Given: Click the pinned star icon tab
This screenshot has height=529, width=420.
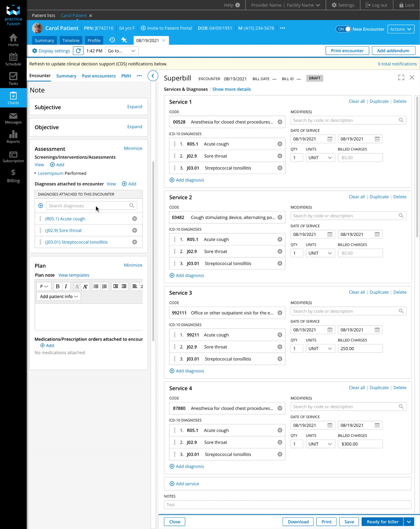Looking at the screenshot, I should [124, 40].
